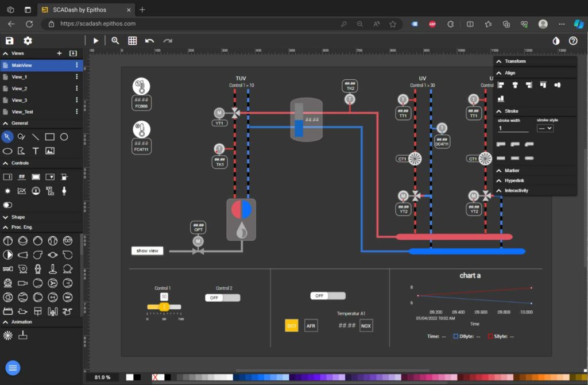Select the rectangle drawing tool
The height and width of the screenshot is (385, 588).
(x=49, y=137)
